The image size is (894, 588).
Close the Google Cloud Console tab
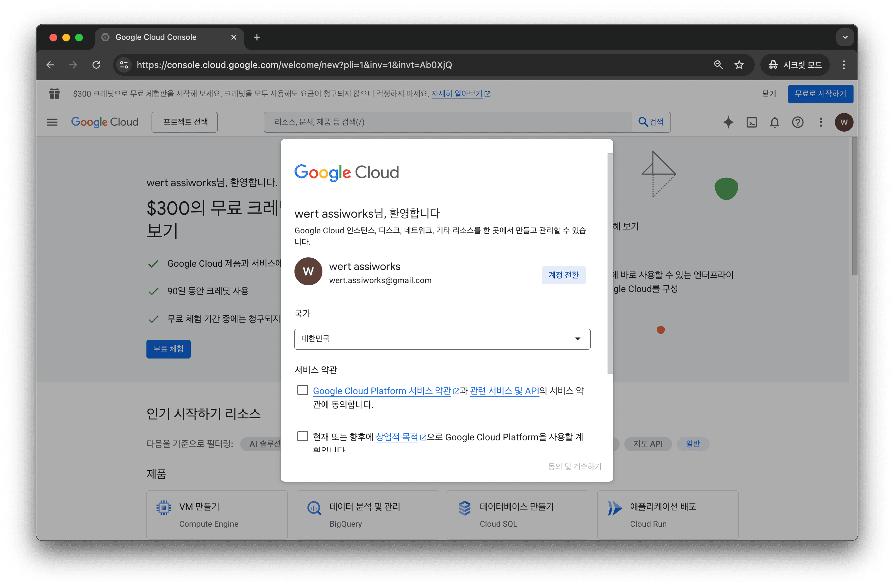tap(234, 37)
